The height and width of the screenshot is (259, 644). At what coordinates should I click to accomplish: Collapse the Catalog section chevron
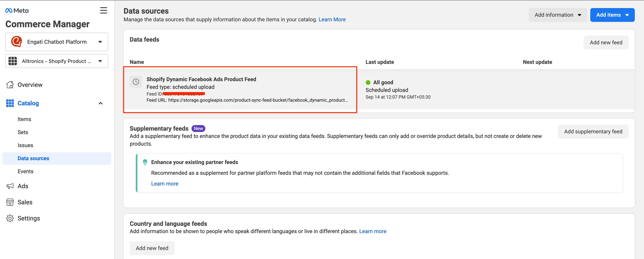101,103
